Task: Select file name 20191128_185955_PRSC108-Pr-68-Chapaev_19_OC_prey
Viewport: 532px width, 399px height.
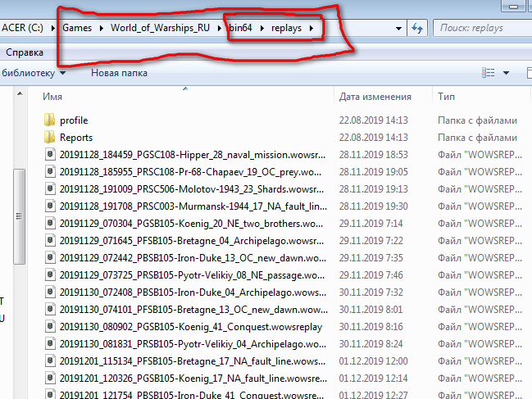Action: click(x=190, y=172)
